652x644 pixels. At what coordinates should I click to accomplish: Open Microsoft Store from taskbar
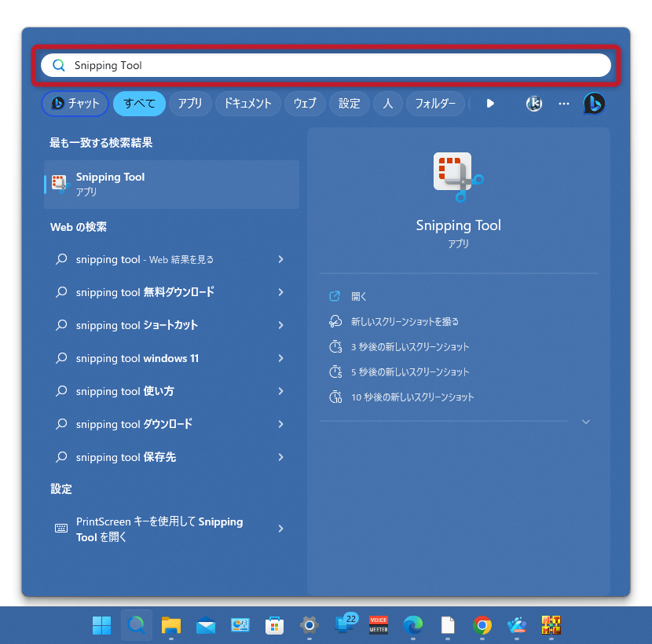[274, 625]
